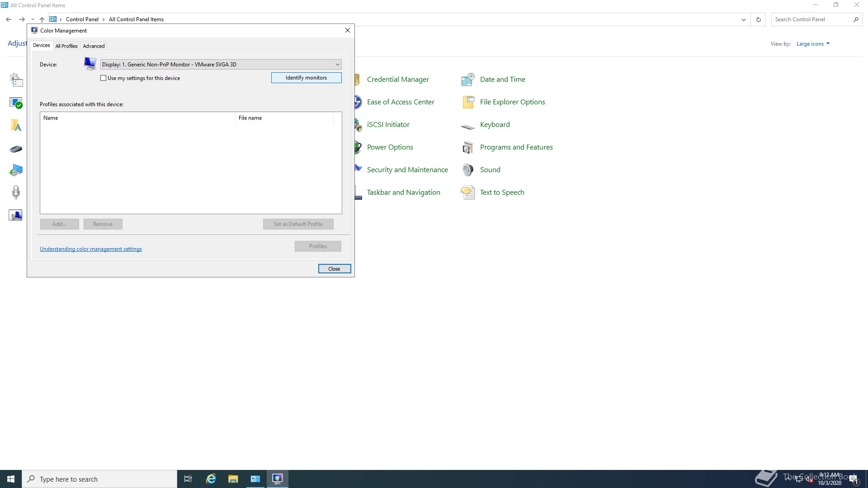
Task: Switch to the Advanced tab
Action: click(x=94, y=46)
